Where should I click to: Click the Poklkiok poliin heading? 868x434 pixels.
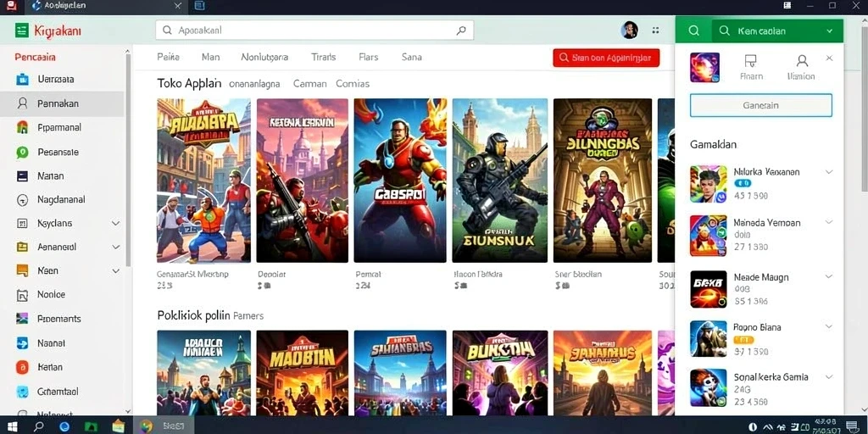tap(193, 315)
